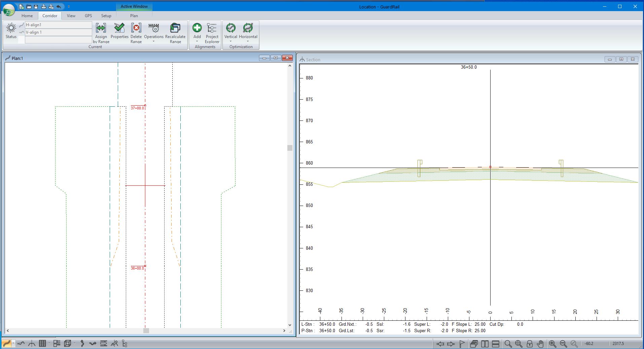Click the Status sun icon
The height and width of the screenshot is (349, 644).
tap(11, 28)
